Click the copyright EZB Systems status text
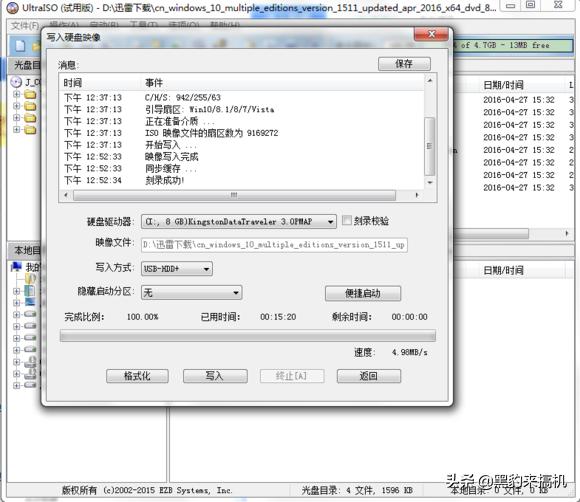The height and width of the screenshot is (502, 580). click(x=147, y=491)
